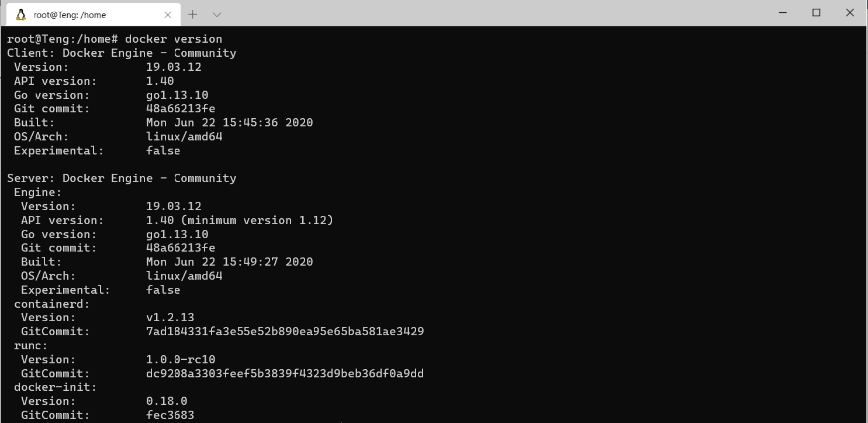
Task: Minimize the terminal window
Action: (x=783, y=13)
